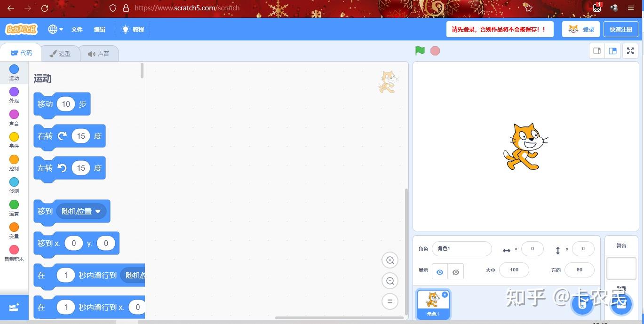
Task: Click the browser extension icon with badge
Action: [597, 7]
